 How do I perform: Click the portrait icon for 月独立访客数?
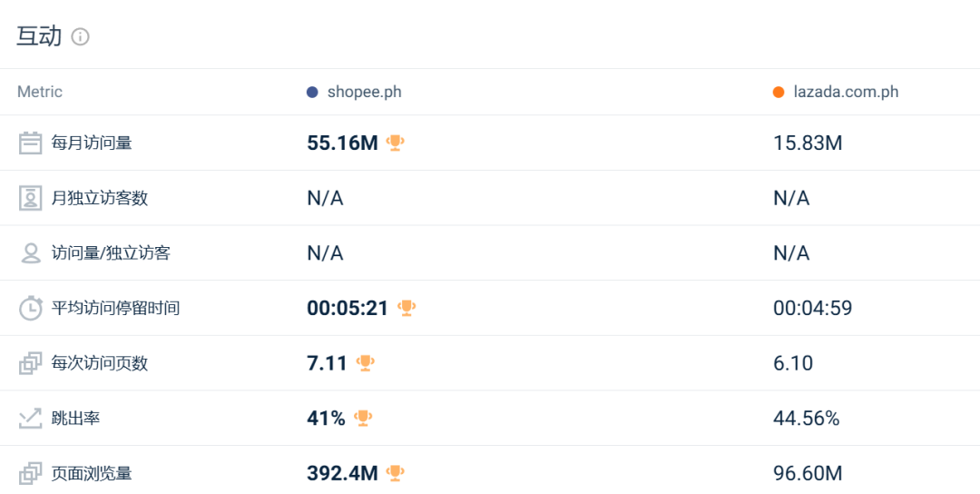point(31,198)
